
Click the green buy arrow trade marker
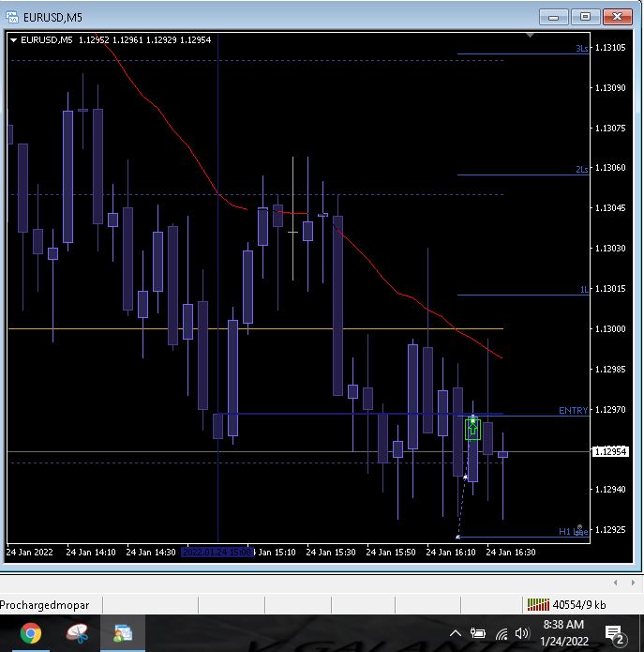coord(472,429)
